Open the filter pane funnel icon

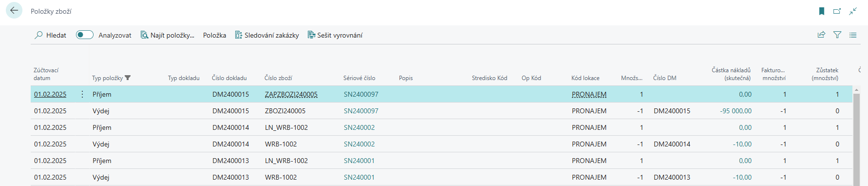tap(837, 35)
